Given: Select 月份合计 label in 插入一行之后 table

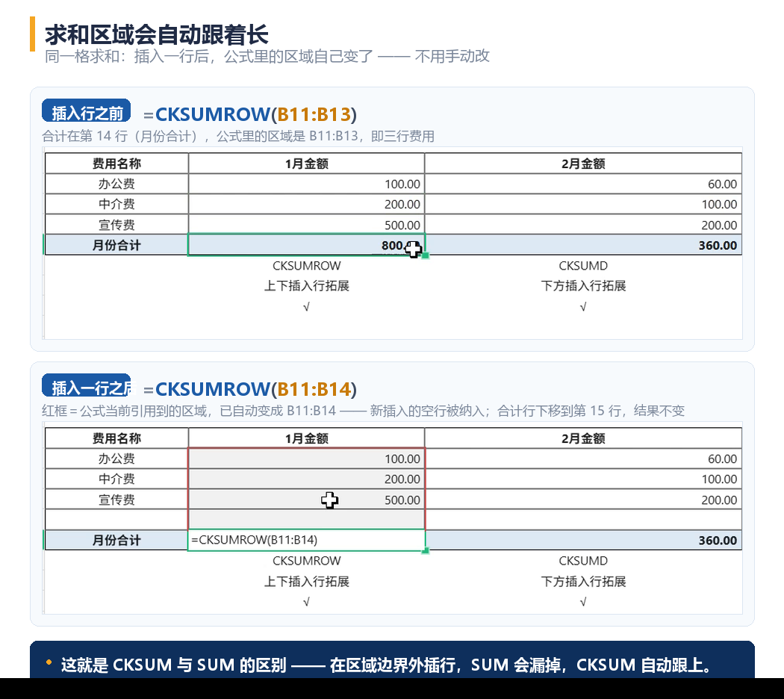Looking at the screenshot, I should [116, 540].
